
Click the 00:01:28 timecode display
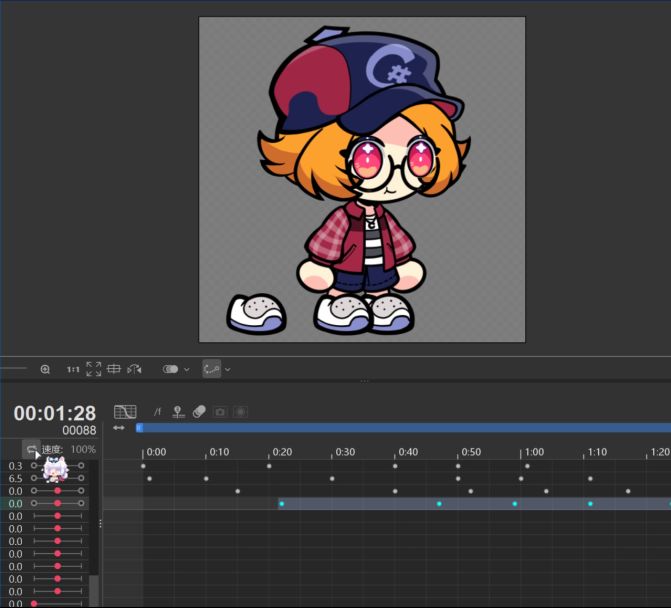point(55,414)
